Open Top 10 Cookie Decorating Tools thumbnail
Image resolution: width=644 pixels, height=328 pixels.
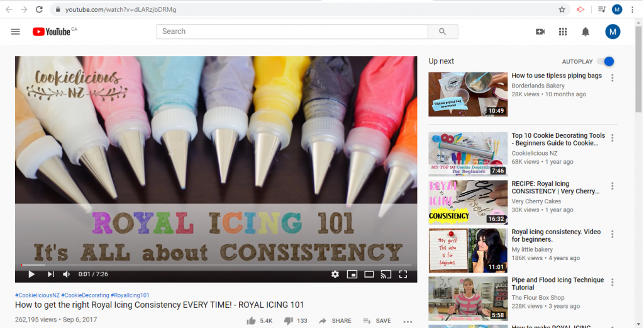pos(468,154)
